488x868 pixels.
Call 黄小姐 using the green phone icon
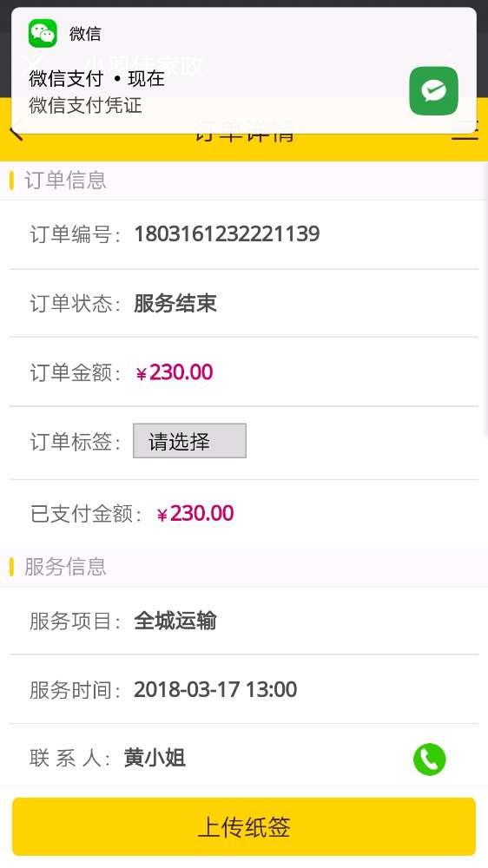pyautogui.click(x=429, y=759)
